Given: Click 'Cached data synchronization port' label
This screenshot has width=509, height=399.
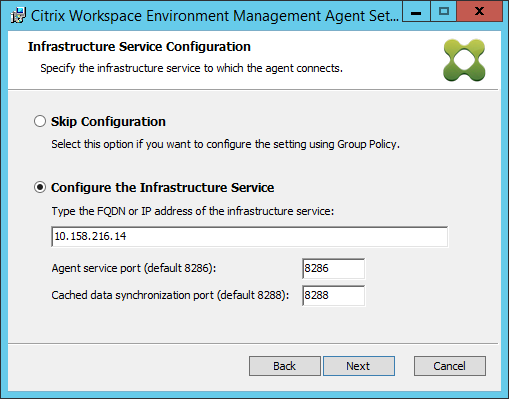Looking at the screenshot, I should pyautogui.click(x=170, y=295).
